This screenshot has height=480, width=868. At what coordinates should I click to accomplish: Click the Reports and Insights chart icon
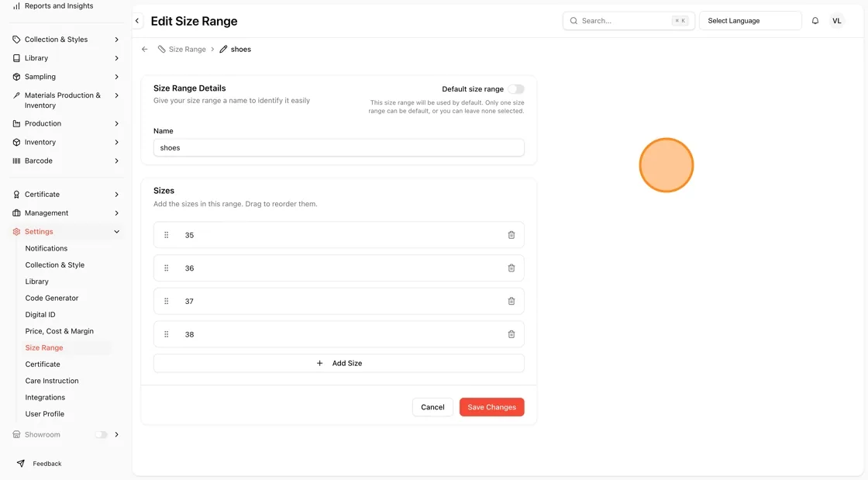16,6
